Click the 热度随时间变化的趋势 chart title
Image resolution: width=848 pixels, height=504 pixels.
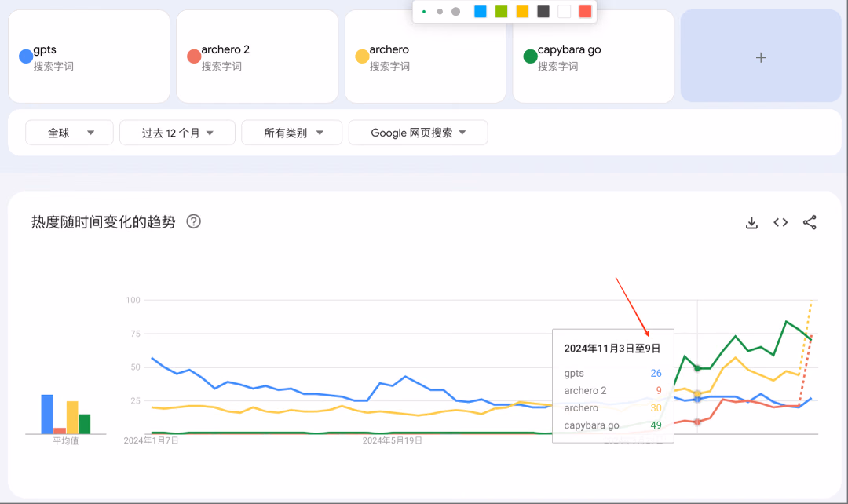[x=104, y=222]
